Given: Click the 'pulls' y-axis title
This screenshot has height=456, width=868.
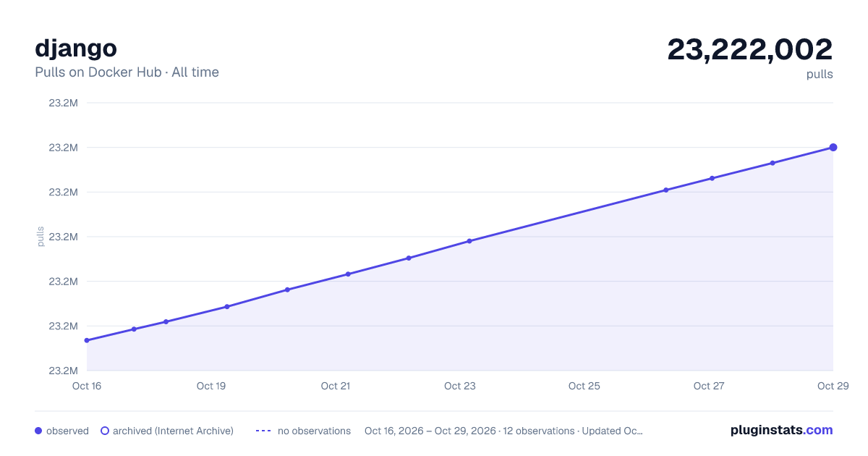Looking at the screenshot, I should point(41,237).
